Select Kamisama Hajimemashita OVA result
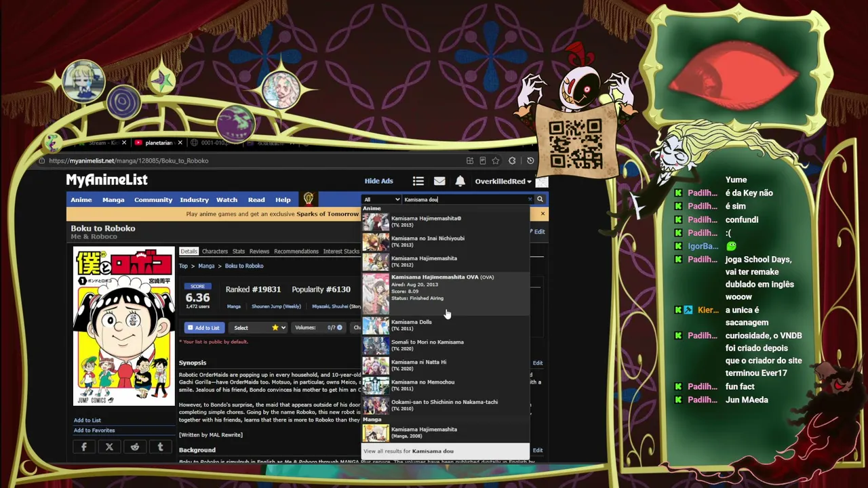This screenshot has width=868, height=488. pos(446,293)
